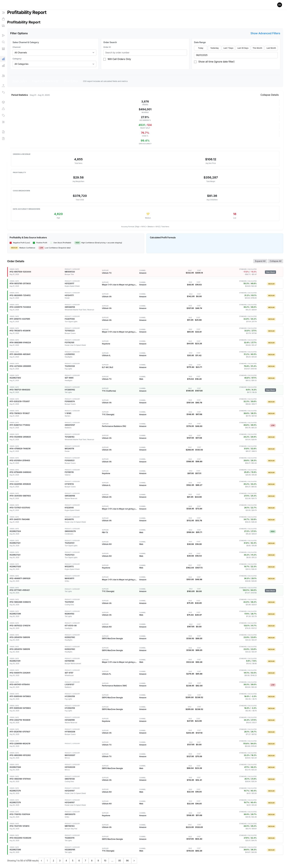Open the shopping bag sidebar icon
This screenshot has width=288, height=868.
tap(3, 19)
